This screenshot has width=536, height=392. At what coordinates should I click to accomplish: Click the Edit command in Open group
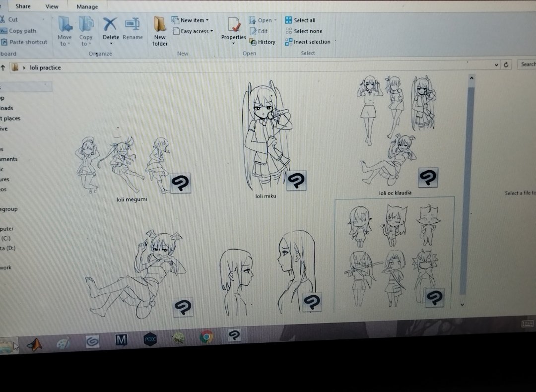point(259,31)
